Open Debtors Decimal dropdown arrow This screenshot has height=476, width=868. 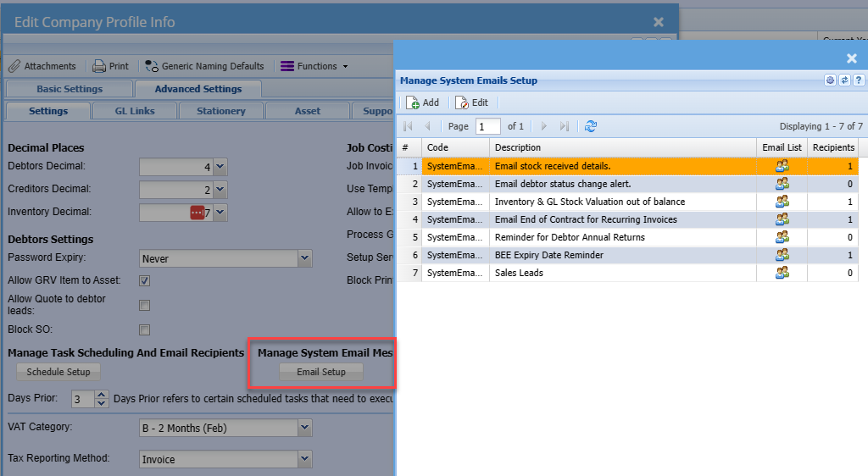click(220, 166)
